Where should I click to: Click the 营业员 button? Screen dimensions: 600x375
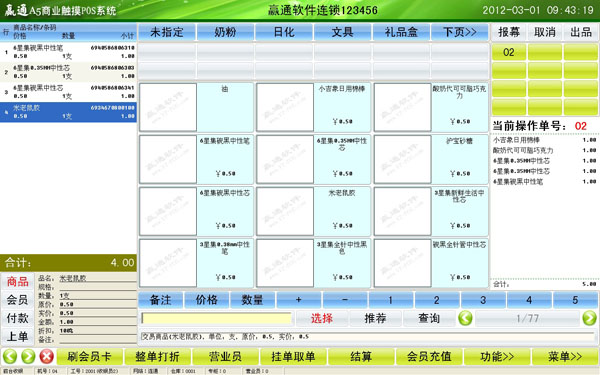[x=225, y=357]
